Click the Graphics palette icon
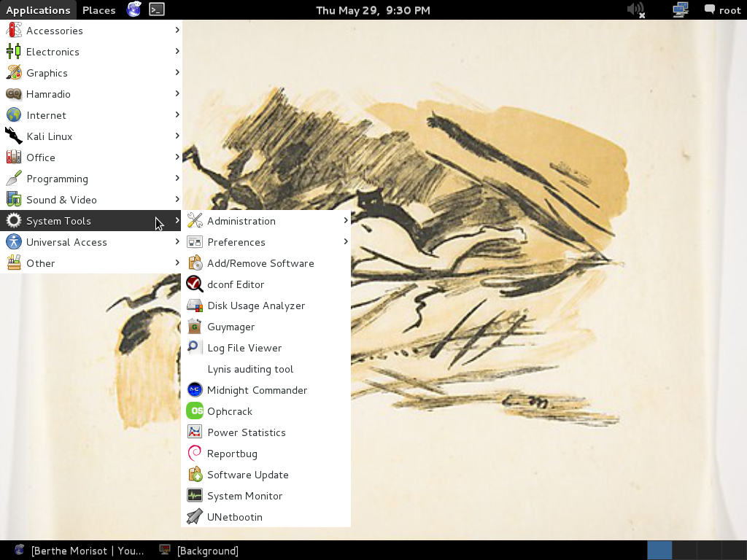747x560 pixels. [14, 73]
